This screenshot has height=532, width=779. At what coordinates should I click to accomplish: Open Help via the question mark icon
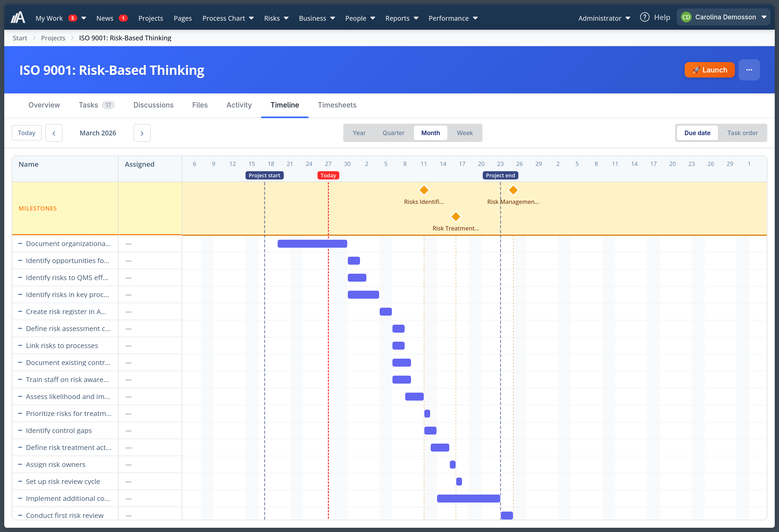(x=645, y=17)
